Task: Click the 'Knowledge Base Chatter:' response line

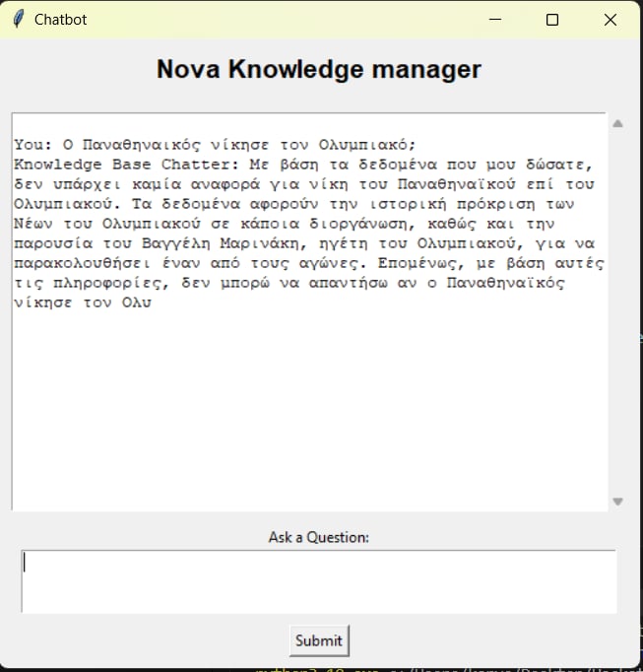Action: pos(303,165)
